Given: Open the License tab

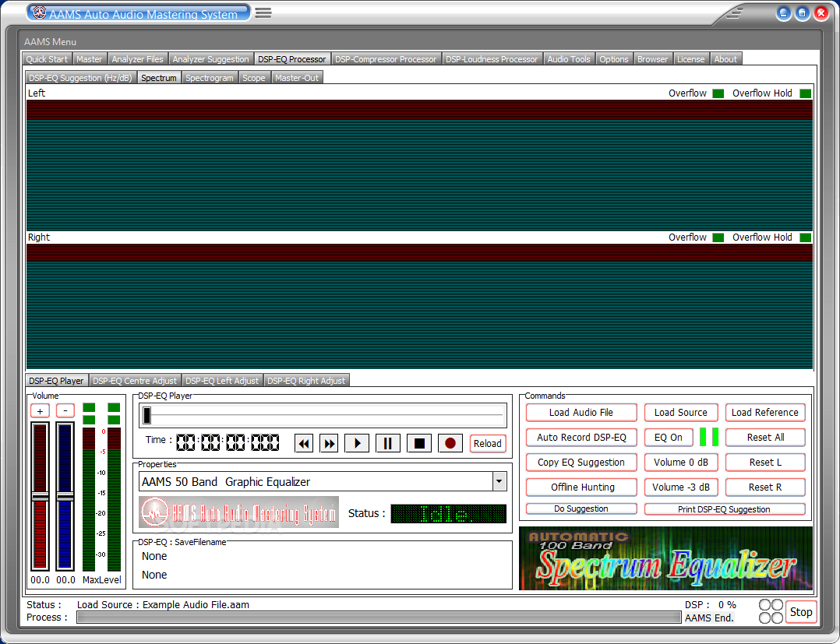Looking at the screenshot, I should pyautogui.click(x=691, y=59).
